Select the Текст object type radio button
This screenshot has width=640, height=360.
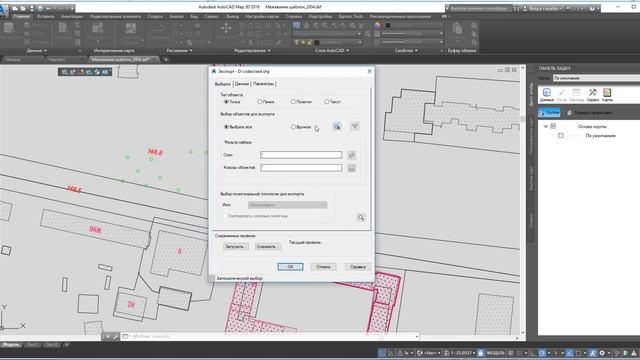(327, 102)
